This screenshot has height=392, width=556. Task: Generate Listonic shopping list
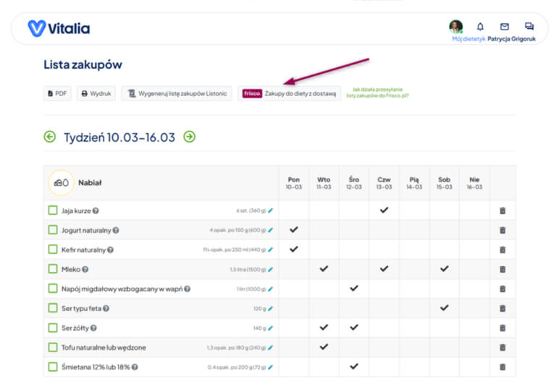[x=177, y=93]
